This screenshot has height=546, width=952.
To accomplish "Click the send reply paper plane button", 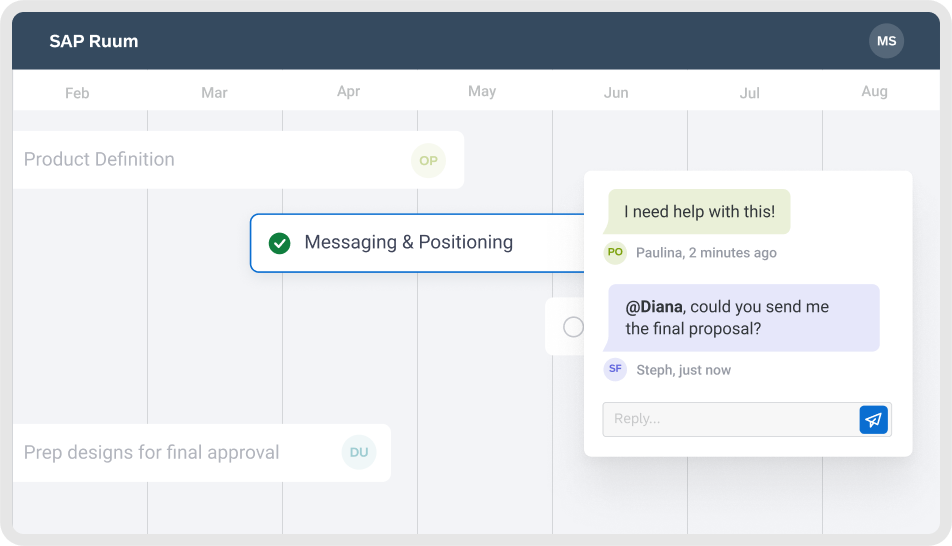I will click(874, 420).
